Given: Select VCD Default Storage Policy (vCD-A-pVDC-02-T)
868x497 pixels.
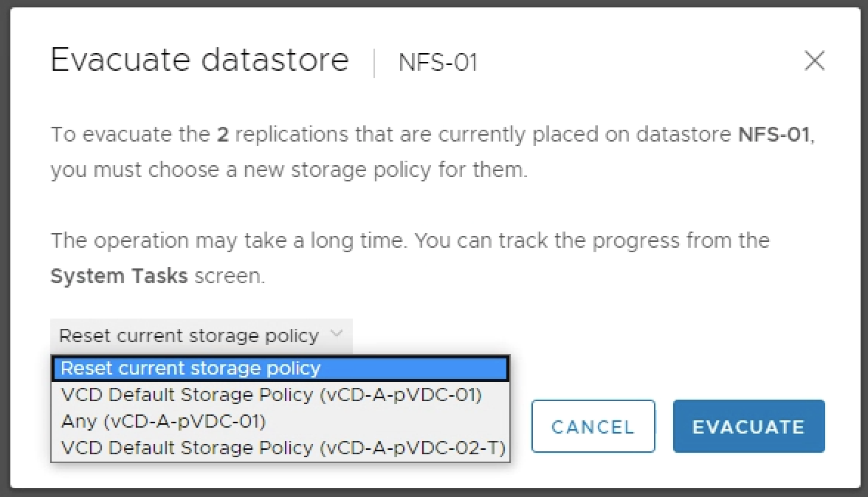Looking at the screenshot, I should pos(283,448).
